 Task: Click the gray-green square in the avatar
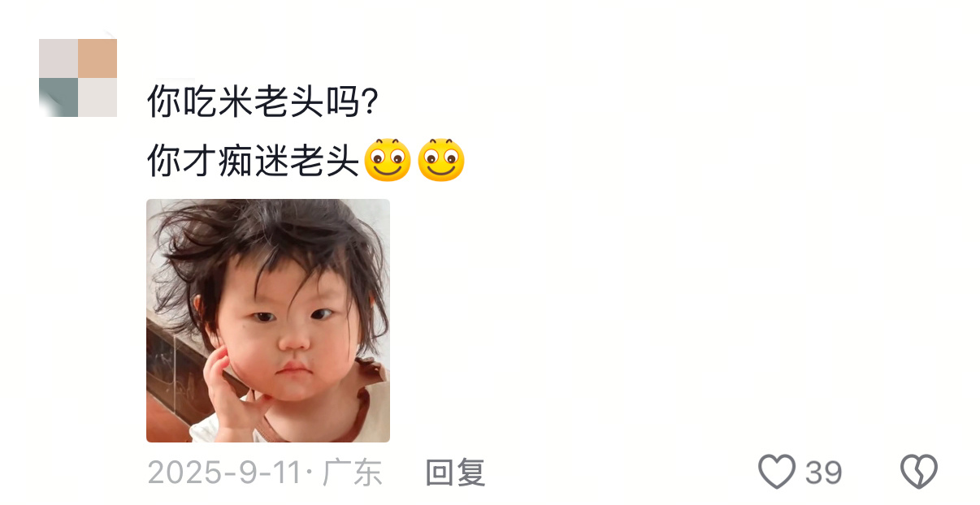(x=59, y=97)
